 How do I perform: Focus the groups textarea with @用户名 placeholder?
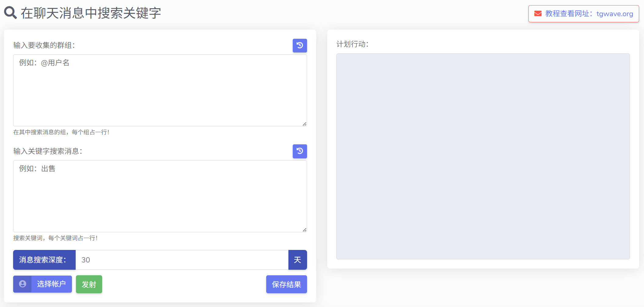point(160,90)
